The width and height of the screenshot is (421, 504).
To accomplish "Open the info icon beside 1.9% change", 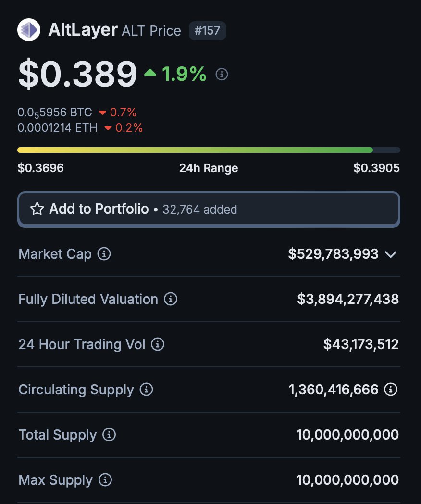I will pos(222,74).
